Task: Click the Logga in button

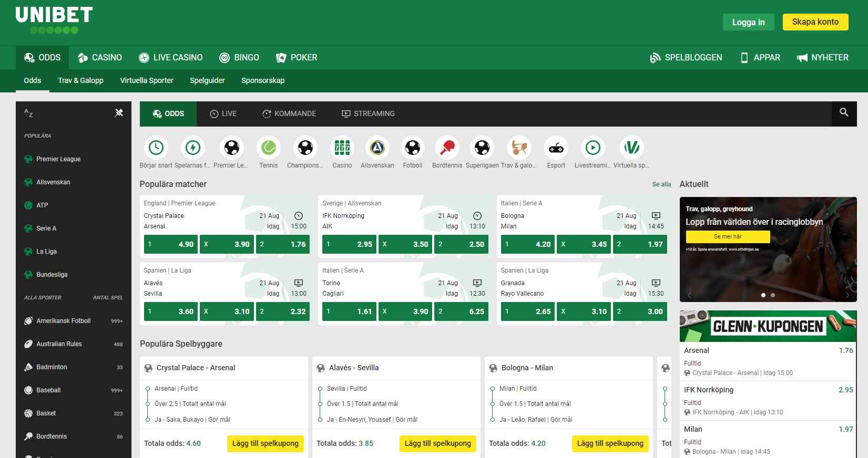Action: 749,22
